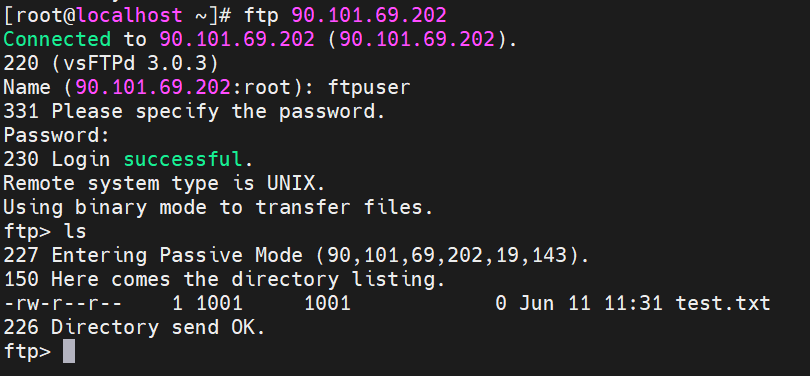The width and height of the screenshot is (810, 376).
Task: Click the pink IP address after the ftp command
Action: 369,15
